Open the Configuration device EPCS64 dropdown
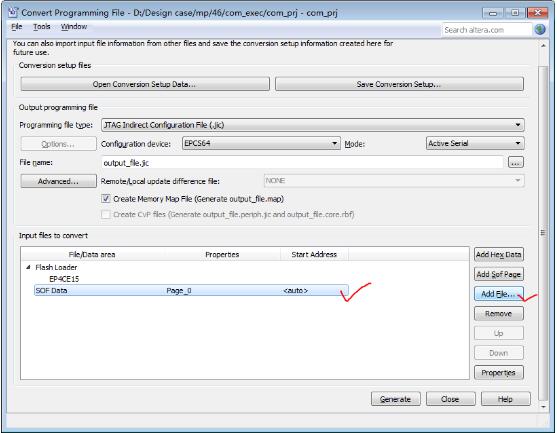 click(x=261, y=144)
